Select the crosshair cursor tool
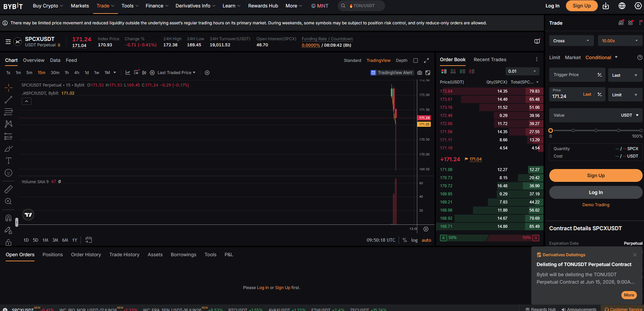 [x=8, y=88]
